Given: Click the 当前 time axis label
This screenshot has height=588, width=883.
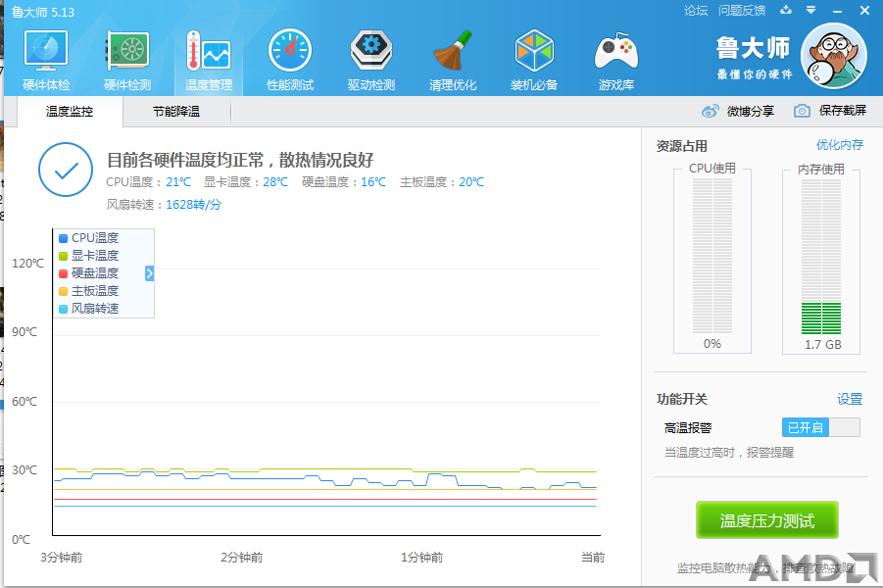Looking at the screenshot, I should point(593,558).
